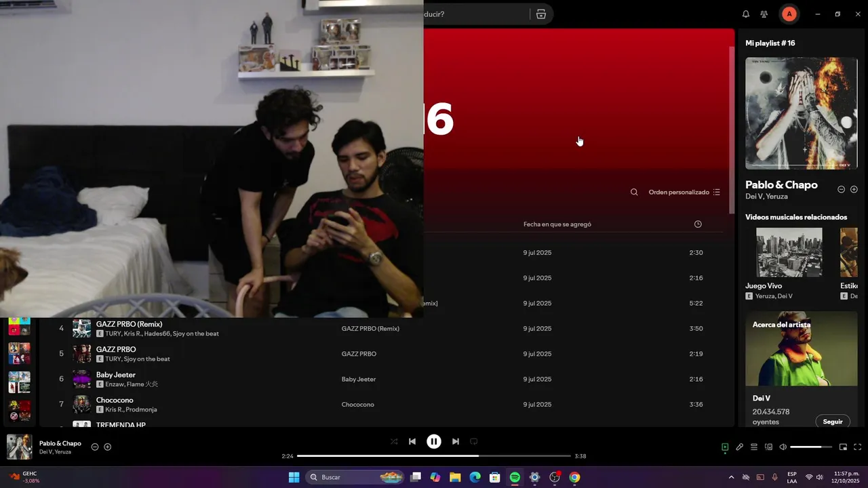Open the Orden personalizado sort dropdown
Image resolution: width=868 pixels, height=488 pixels.
[x=684, y=192]
